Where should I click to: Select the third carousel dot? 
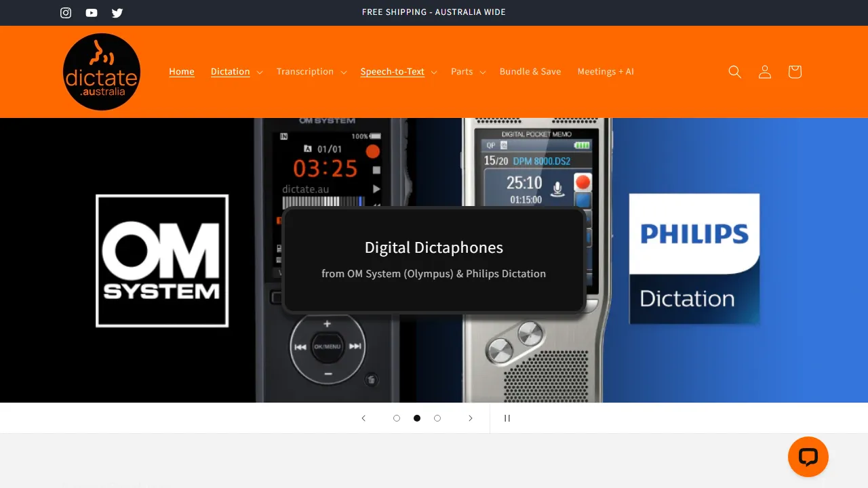pyautogui.click(x=437, y=418)
